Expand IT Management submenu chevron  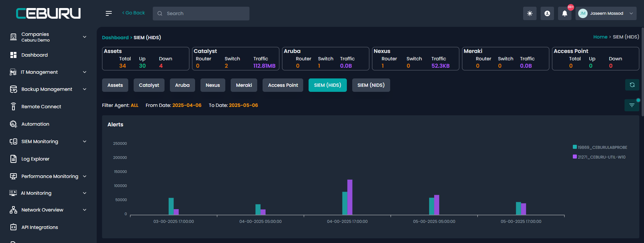tap(85, 72)
